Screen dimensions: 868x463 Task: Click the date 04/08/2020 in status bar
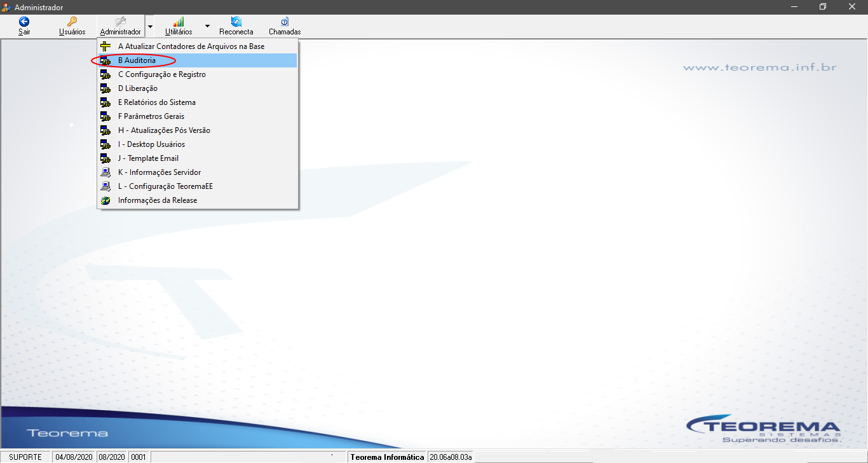74,457
